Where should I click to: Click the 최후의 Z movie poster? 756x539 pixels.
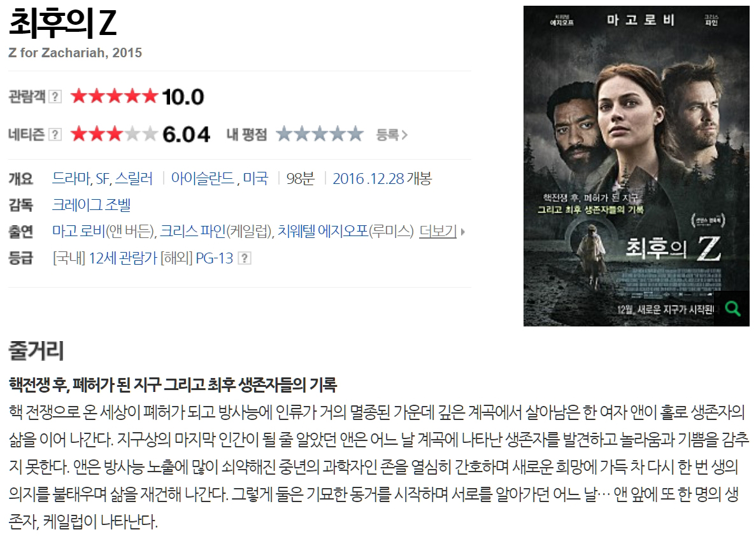click(x=636, y=166)
